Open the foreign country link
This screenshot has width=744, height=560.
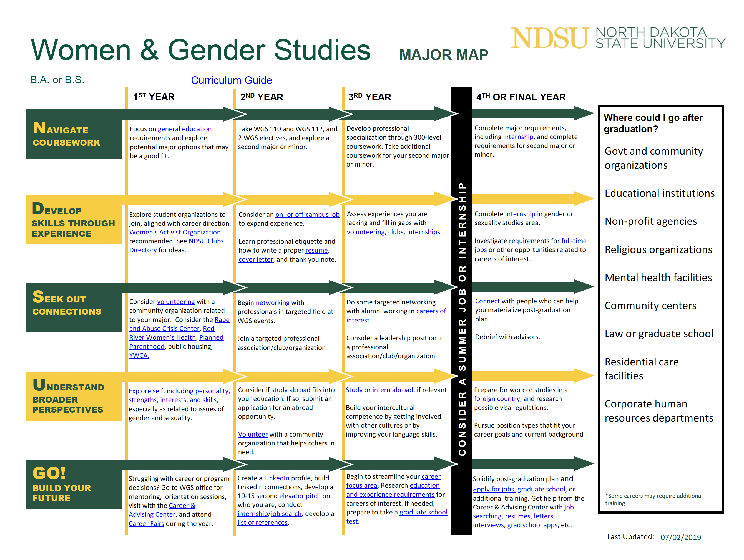tap(497, 399)
